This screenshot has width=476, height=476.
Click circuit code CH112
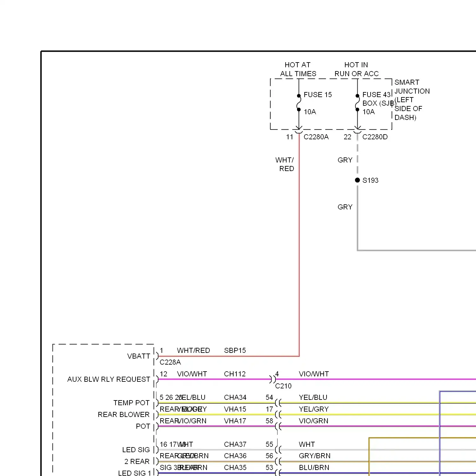[235, 374]
